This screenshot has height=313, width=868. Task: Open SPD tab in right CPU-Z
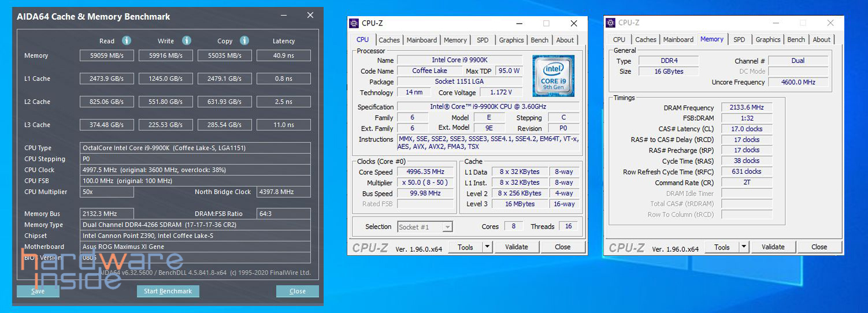(739, 39)
